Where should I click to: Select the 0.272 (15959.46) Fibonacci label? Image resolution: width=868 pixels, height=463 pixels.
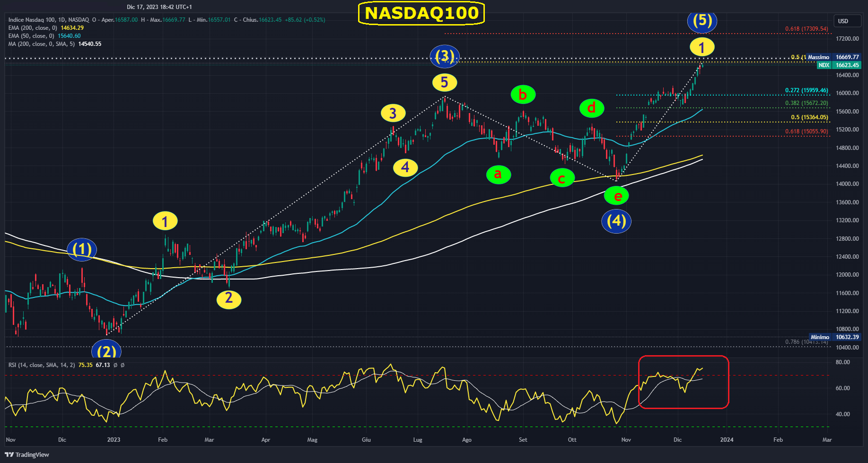point(807,90)
